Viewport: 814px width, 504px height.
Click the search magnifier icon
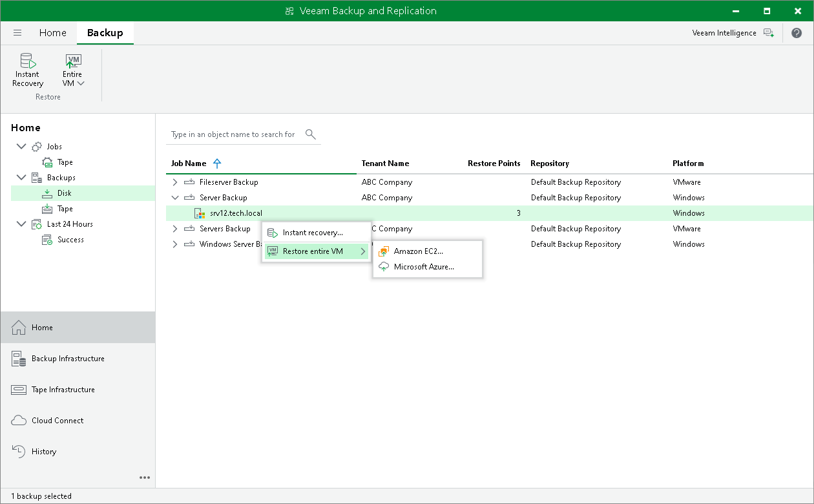(311, 134)
